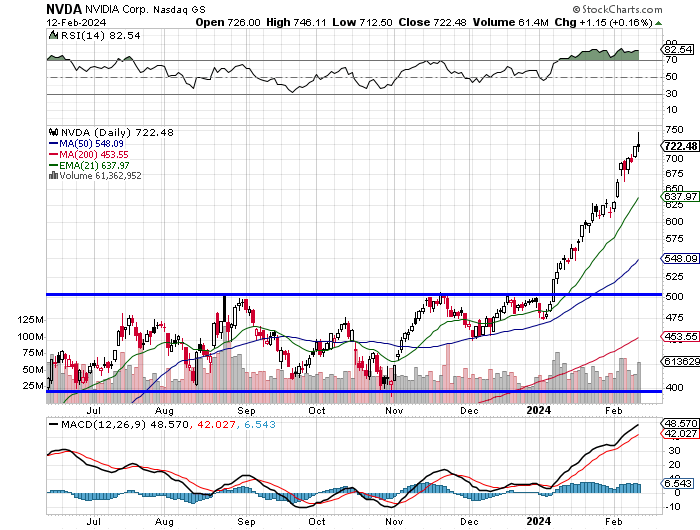700x530 pixels.
Task: Click the blue 548.09 MA tag on price axis
Action: coord(679,259)
